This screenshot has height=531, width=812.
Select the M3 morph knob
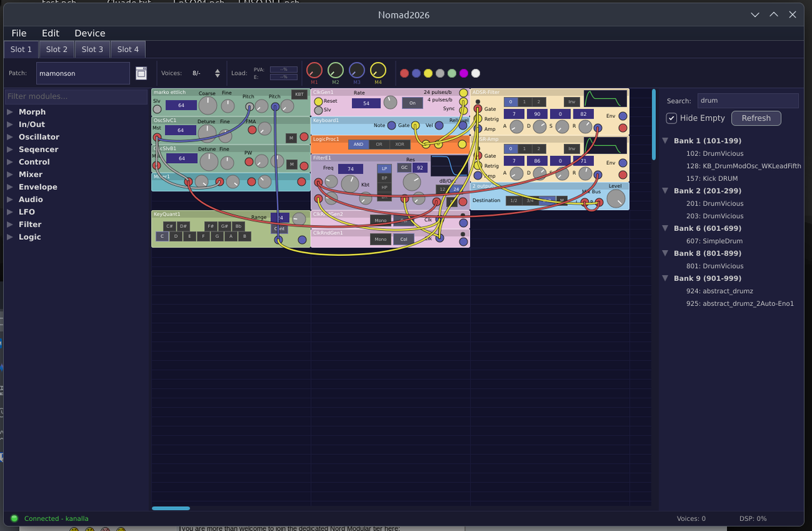[357, 70]
